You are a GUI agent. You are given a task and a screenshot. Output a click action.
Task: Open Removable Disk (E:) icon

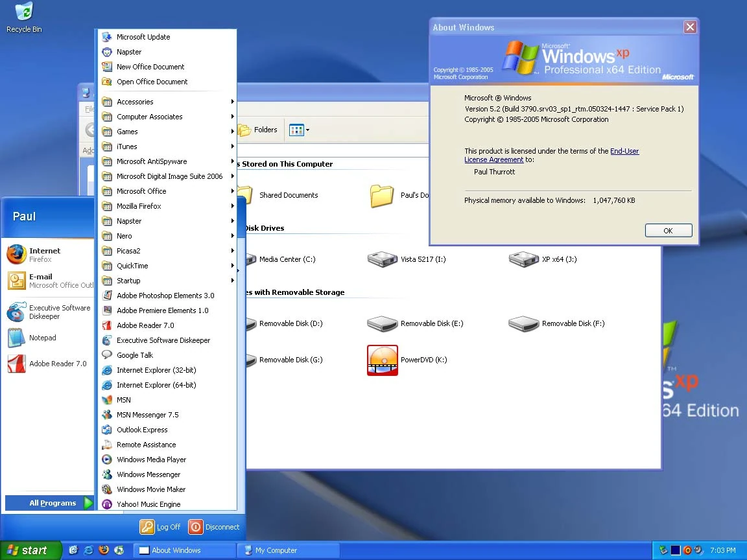383,323
